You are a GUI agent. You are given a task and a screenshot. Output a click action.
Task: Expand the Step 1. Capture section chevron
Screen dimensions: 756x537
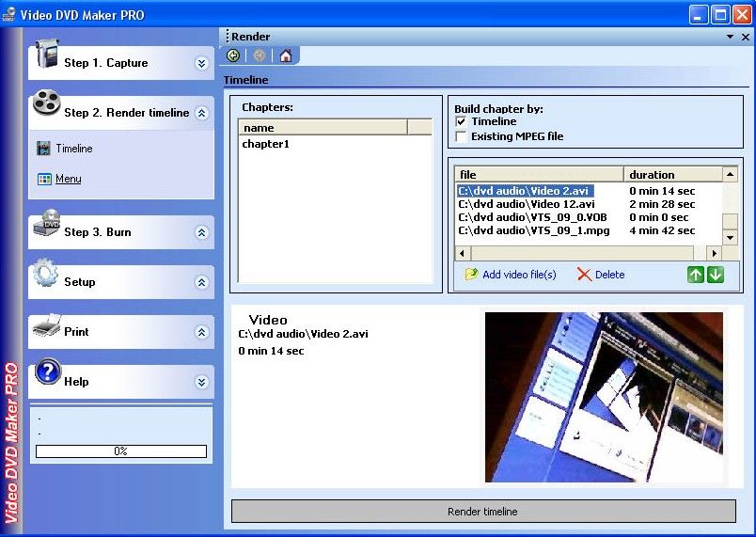tap(201, 63)
